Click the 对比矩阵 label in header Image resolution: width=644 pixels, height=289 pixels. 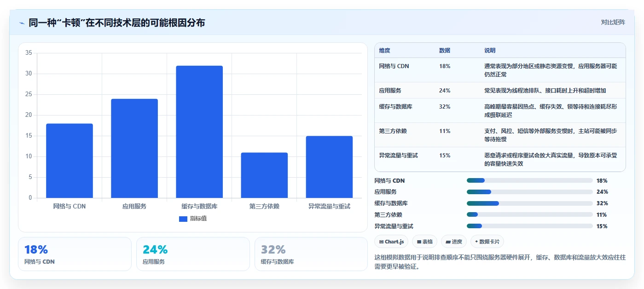pyautogui.click(x=613, y=22)
